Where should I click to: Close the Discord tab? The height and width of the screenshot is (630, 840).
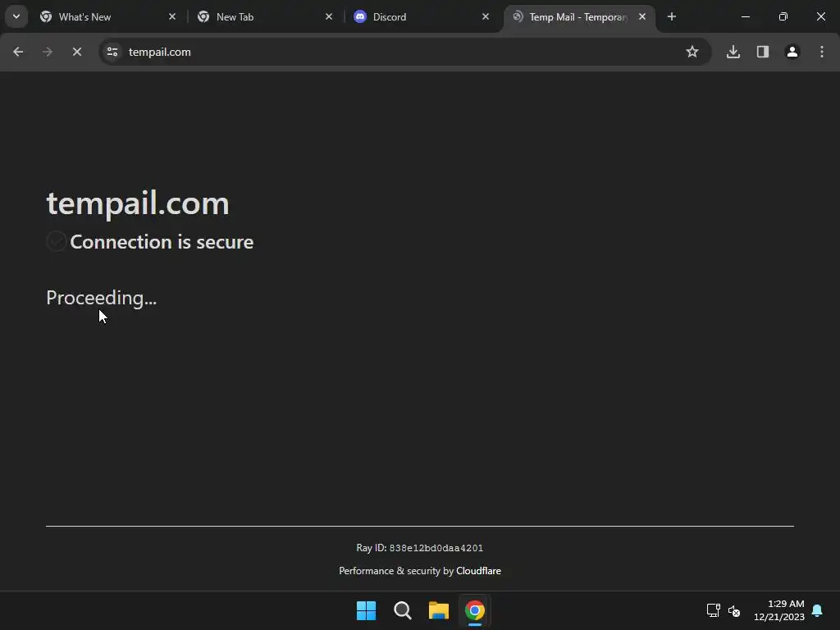(486, 16)
